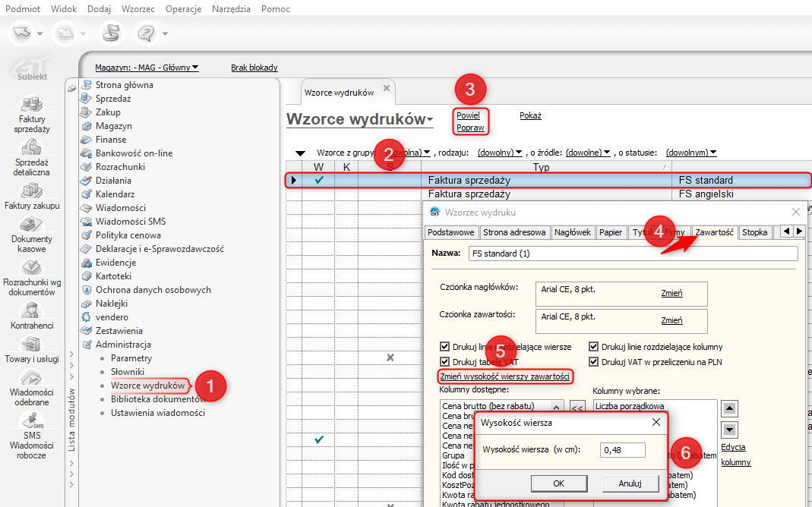The height and width of the screenshot is (507, 812).
Task: Click the Pokaż link
Action: (x=530, y=115)
